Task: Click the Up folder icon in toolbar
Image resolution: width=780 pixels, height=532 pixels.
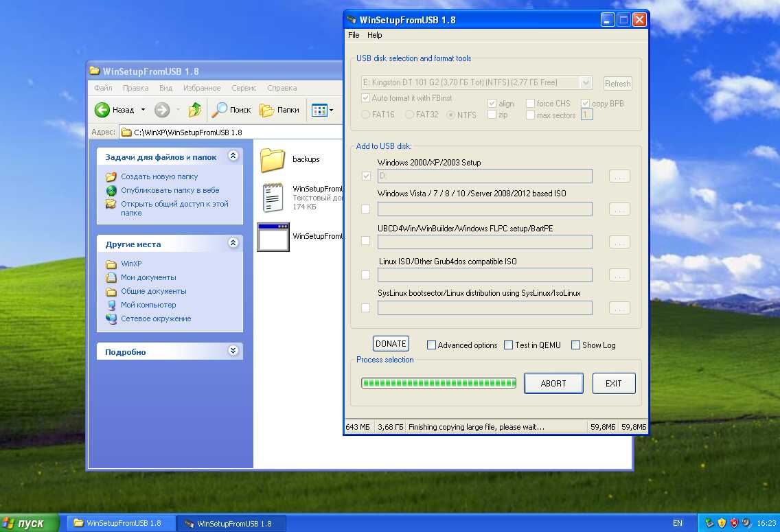Action: point(195,109)
